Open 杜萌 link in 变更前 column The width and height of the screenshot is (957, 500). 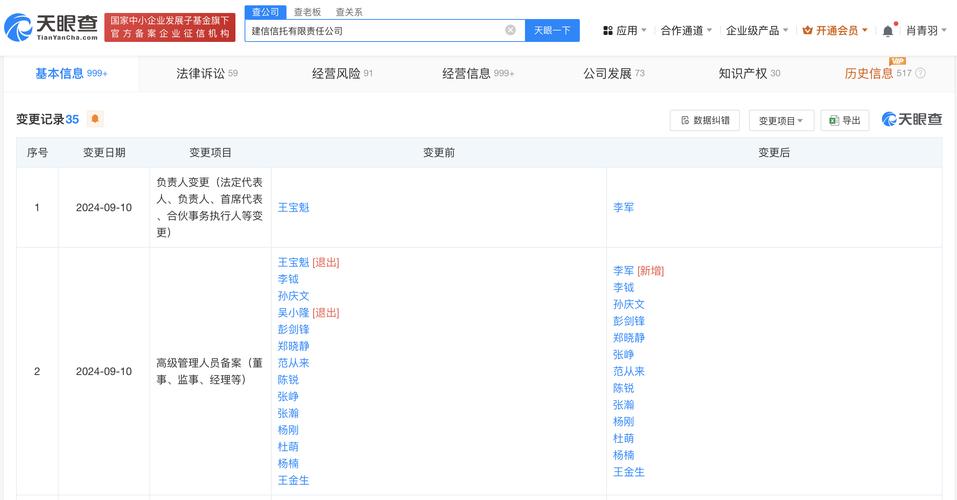288,447
